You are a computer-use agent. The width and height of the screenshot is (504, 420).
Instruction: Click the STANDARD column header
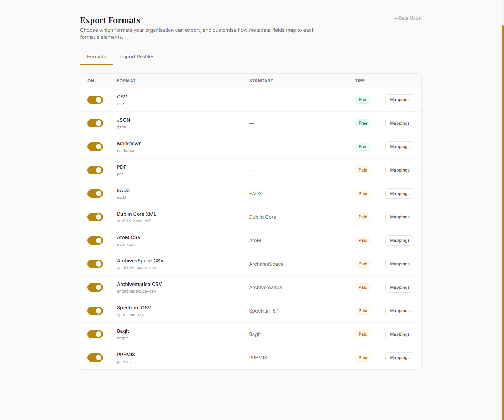tap(261, 81)
